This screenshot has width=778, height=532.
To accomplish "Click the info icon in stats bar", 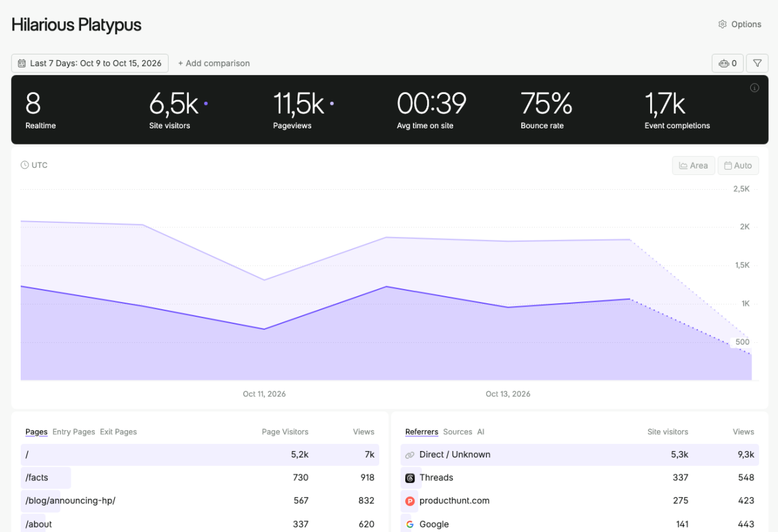I will (755, 88).
